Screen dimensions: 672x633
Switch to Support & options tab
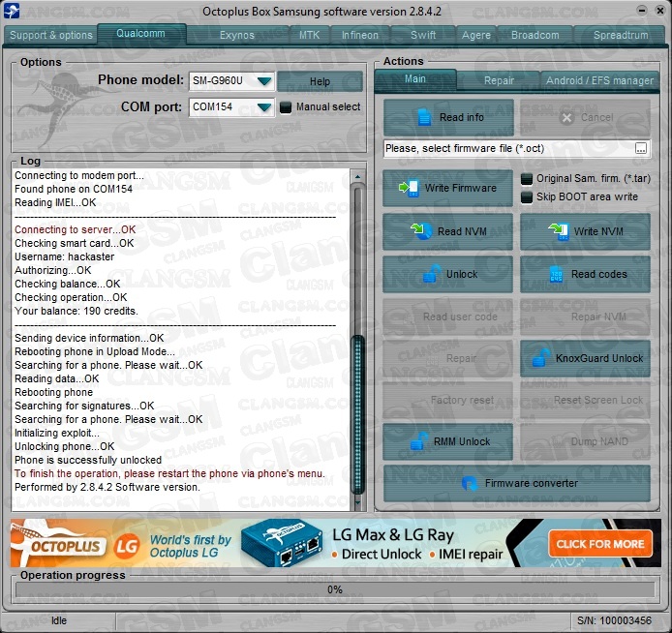click(51, 35)
